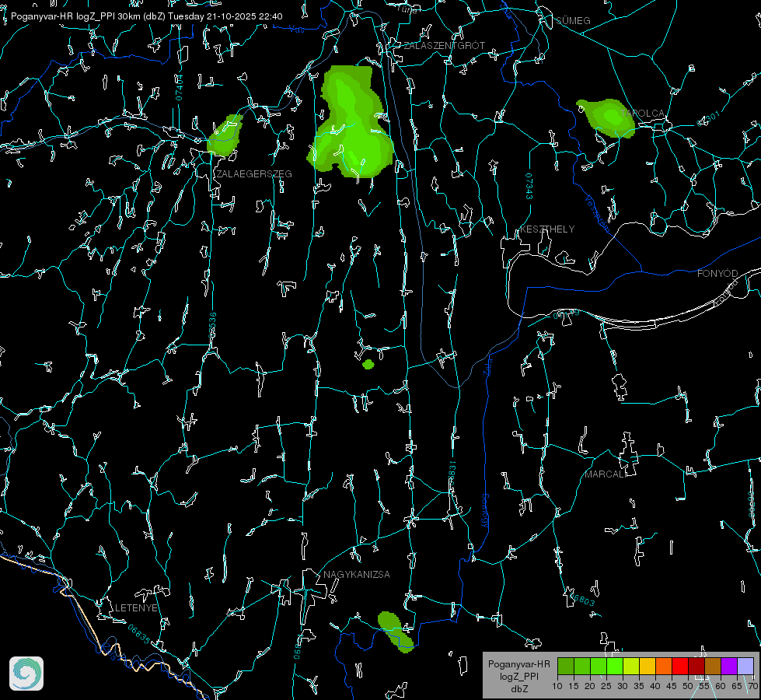
Task: Click the SÜMEG city label
Action: pyautogui.click(x=573, y=21)
